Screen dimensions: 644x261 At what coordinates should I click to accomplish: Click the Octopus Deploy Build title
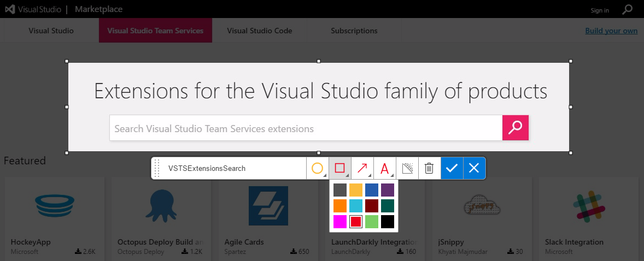pyautogui.click(x=160, y=242)
